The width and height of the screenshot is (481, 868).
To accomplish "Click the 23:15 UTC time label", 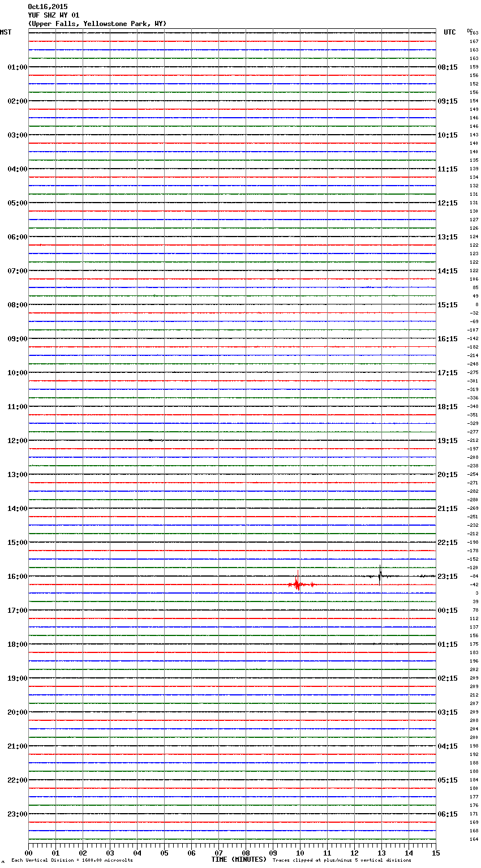I will (x=448, y=577).
